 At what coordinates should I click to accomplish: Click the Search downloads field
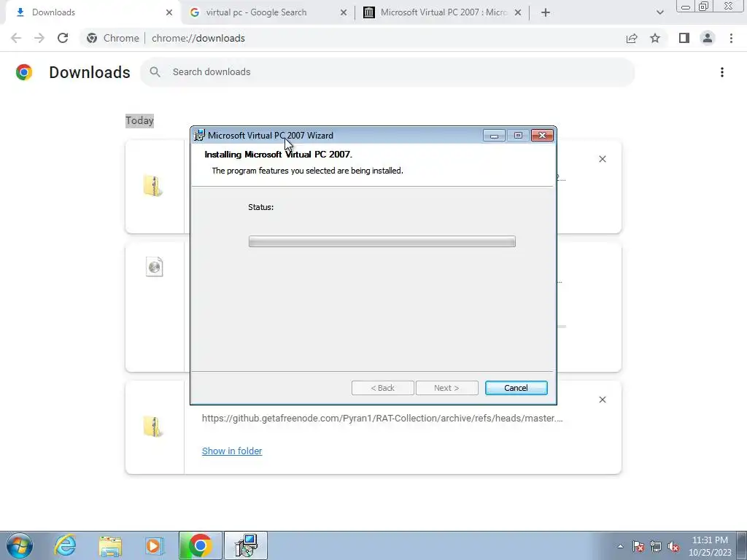(387, 72)
